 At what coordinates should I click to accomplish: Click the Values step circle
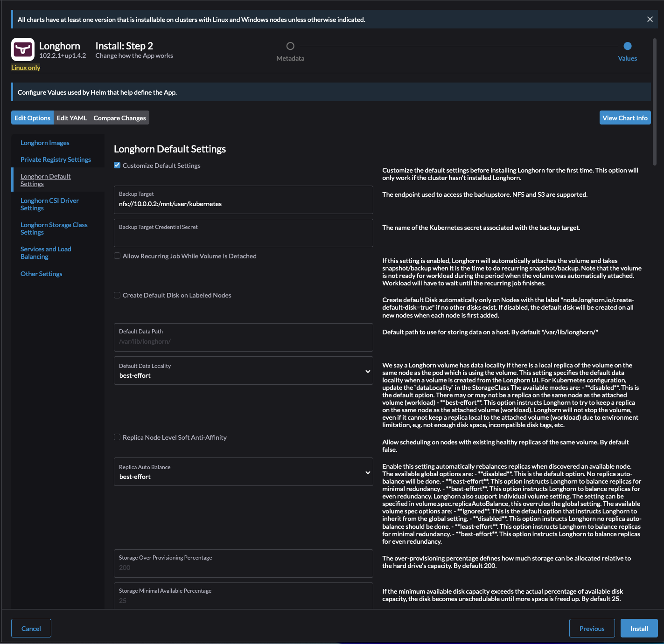click(x=627, y=46)
